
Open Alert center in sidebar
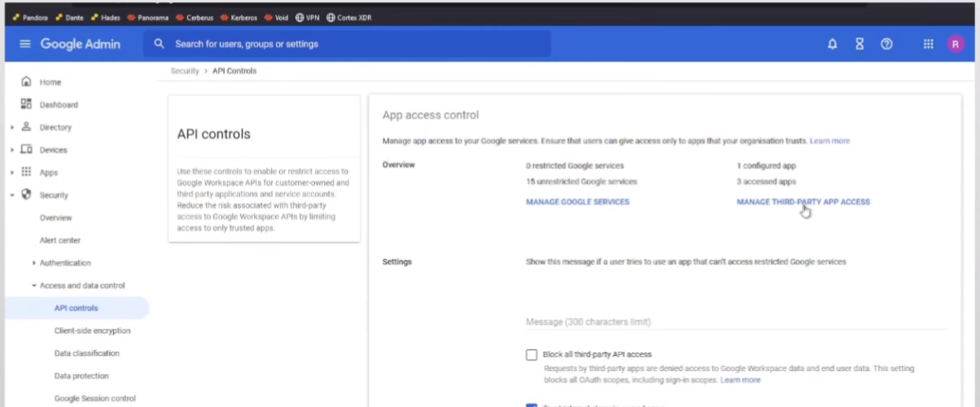coord(60,240)
